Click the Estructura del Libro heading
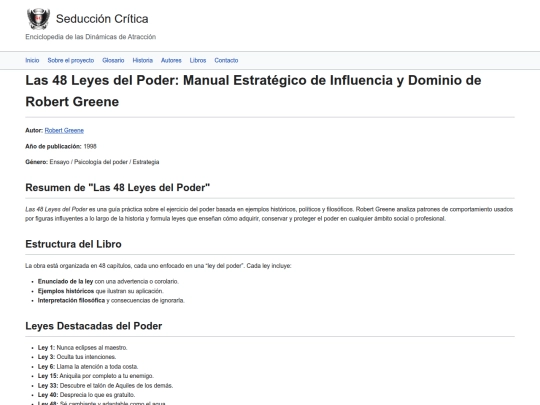Screen dimensions: 540x405 coord(73,244)
